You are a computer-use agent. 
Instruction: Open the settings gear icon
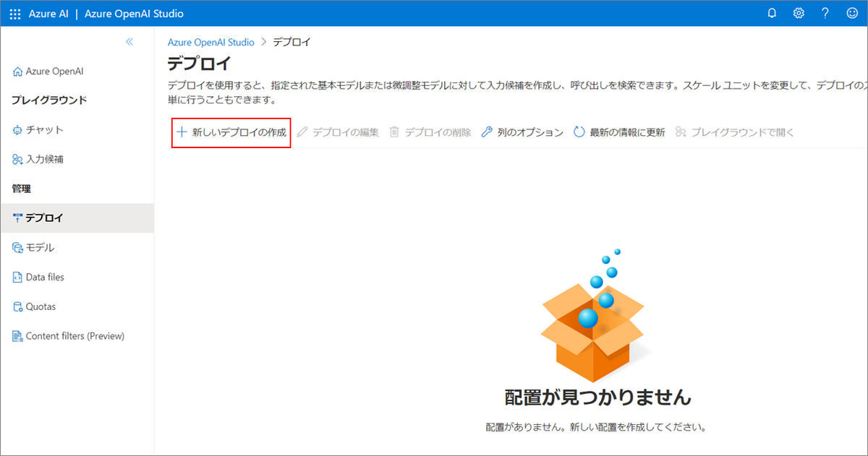799,13
